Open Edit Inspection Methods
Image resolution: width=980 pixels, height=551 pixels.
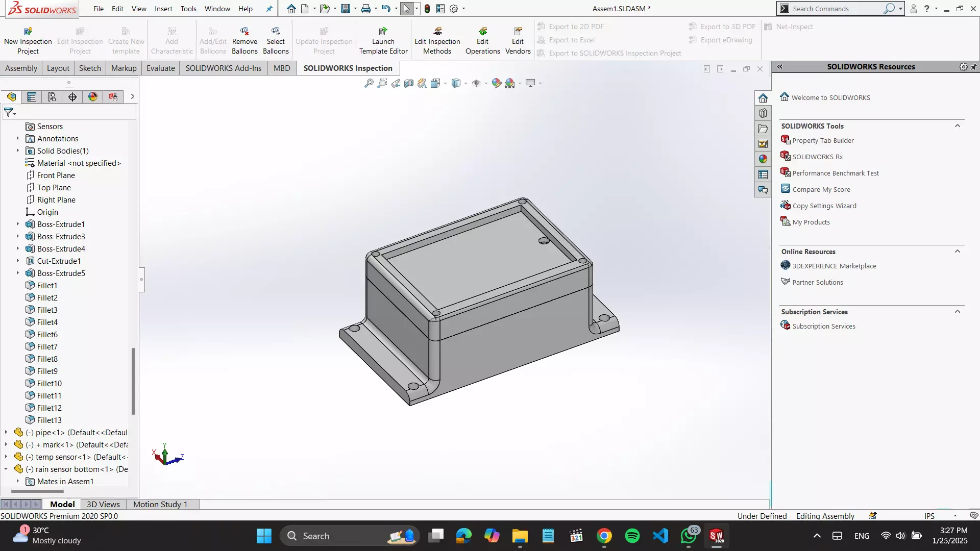coord(437,41)
